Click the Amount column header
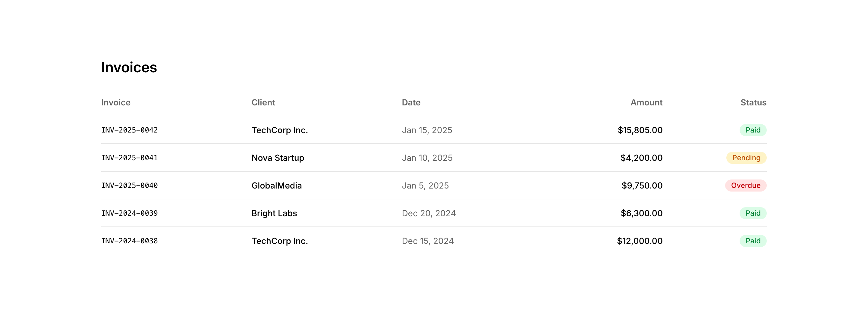868x312 pixels. (x=646, y=102)
